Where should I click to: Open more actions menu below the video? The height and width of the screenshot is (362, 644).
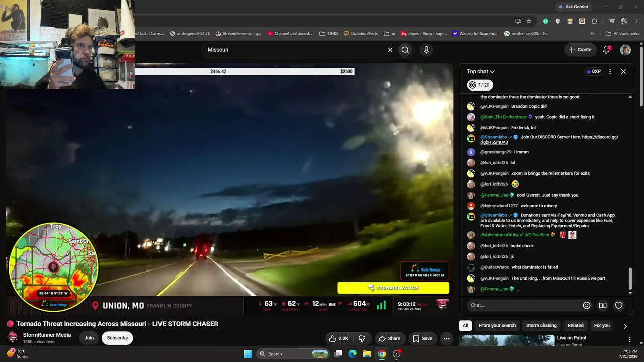pos(446,339)
